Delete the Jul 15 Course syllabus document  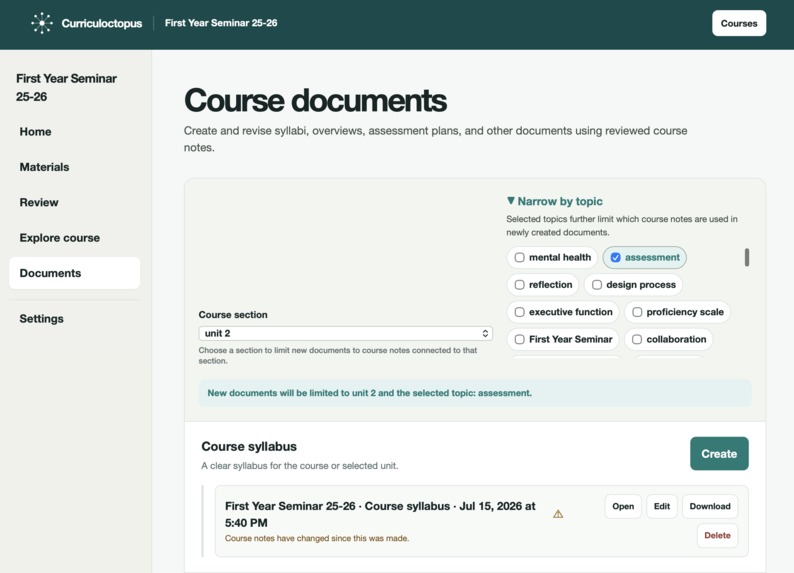pos(717,536)
